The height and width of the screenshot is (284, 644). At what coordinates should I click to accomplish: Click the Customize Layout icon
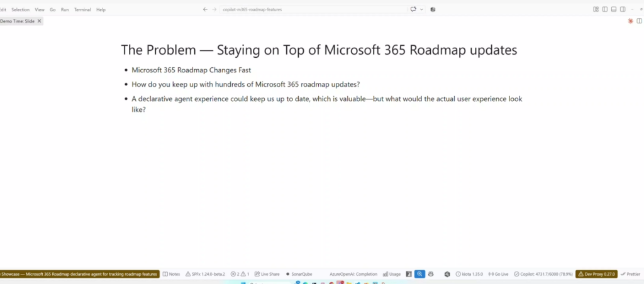(x=596, y=9)
